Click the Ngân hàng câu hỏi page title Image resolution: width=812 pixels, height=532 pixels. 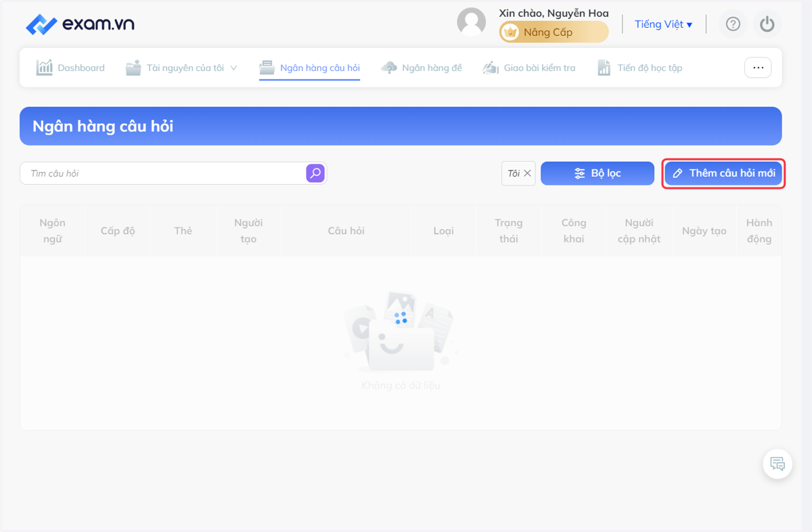(103, 126)
